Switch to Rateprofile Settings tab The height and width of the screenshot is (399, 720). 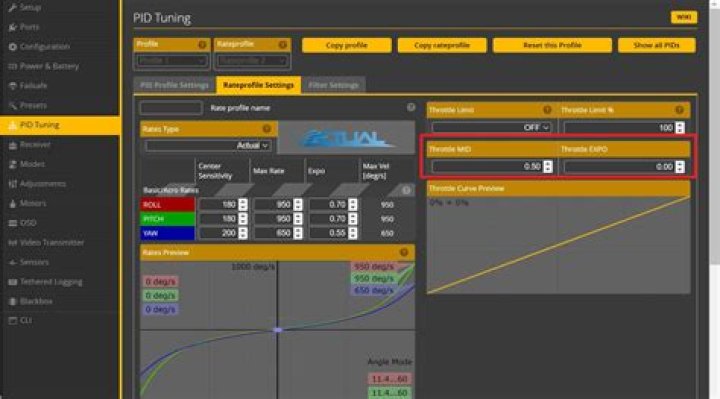click(259, 85)
